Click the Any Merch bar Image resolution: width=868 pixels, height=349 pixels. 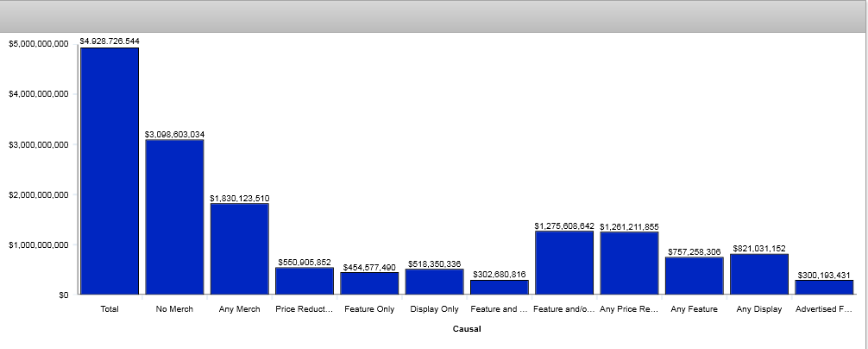[x=239, y=249]
